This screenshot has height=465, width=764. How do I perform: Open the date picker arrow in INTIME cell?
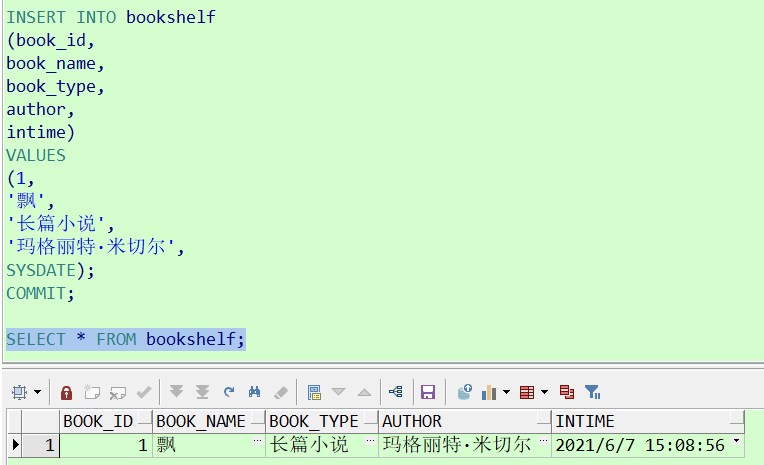click(x=736, y=441)
